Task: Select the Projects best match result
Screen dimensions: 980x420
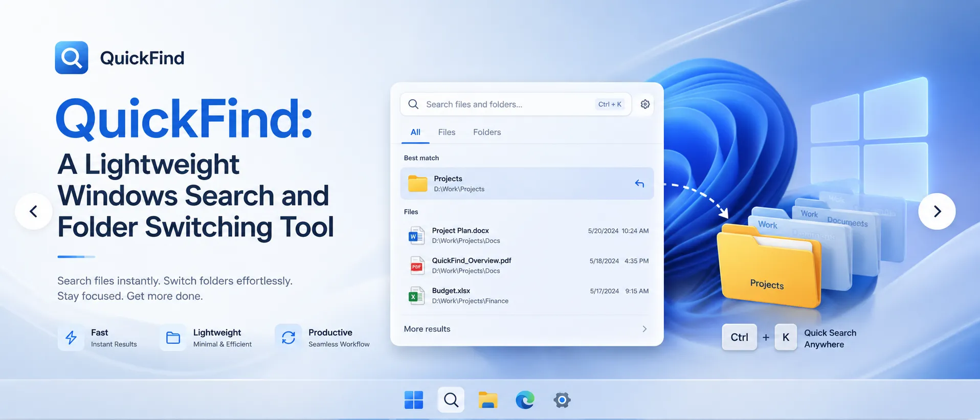Action: point(527,183)
